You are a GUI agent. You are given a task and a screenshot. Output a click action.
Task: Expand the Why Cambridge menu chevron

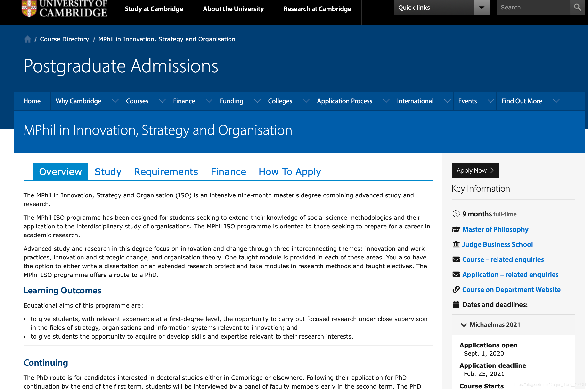[x=115, y=101]
